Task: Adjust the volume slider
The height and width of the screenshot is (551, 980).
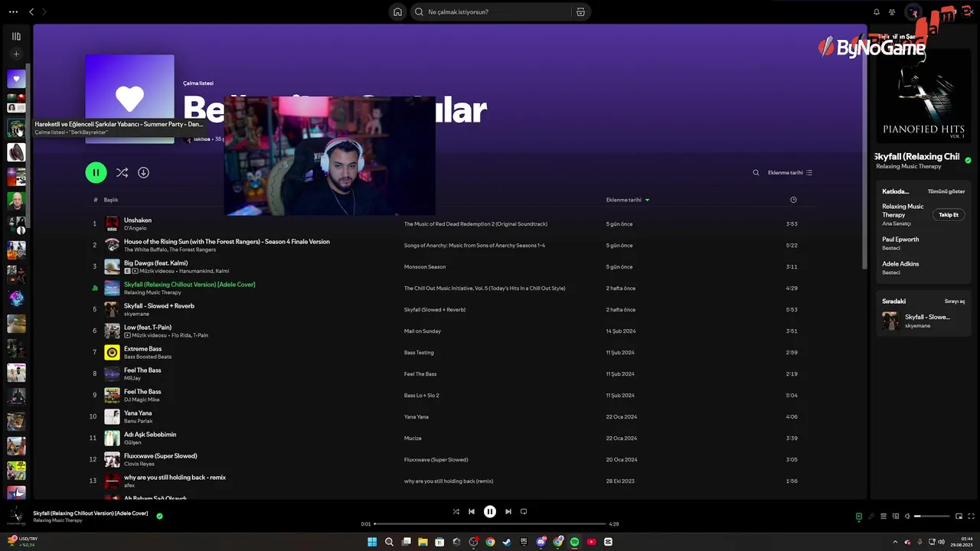Action: [932, 516]
